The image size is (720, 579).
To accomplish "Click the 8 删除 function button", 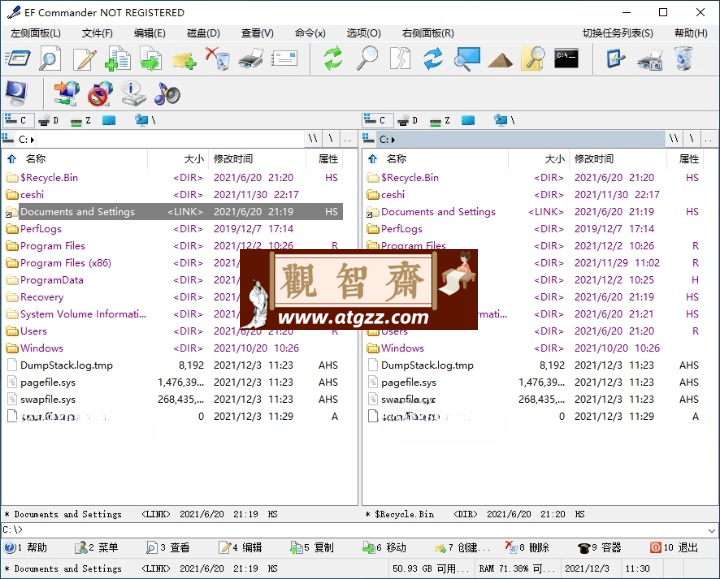I will point(527,547).
